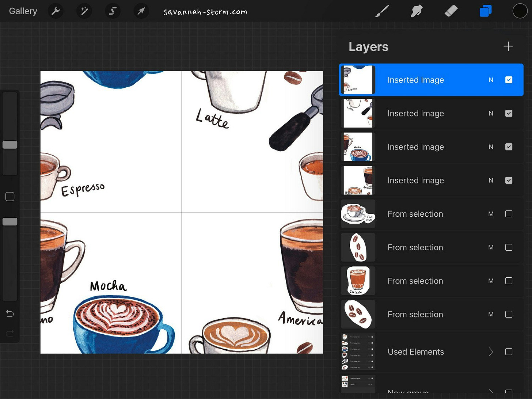The height and width of the screenshot is (399, 532).
Task: Open the Adjustments magic wand menu
Action: tap(84, 11)
